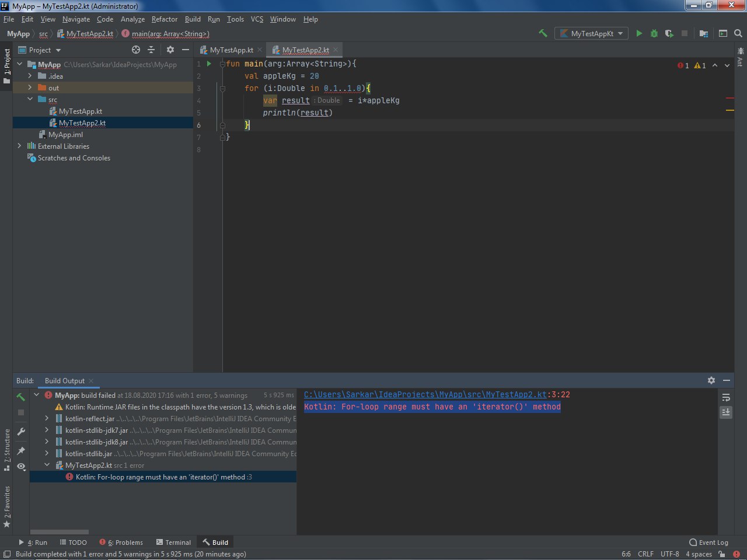
Task: Click the red error stripe mark in the editor scrollbar
Action: pos(729,98)
